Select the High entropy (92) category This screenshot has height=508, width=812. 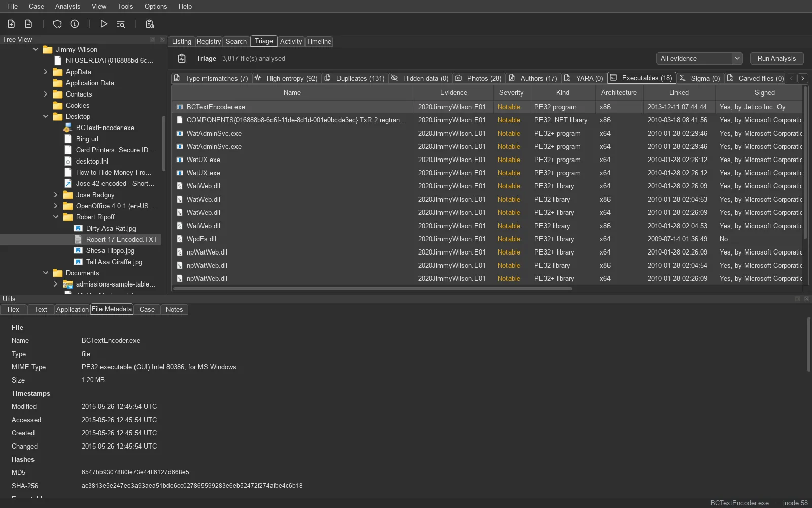coord(287,78)
